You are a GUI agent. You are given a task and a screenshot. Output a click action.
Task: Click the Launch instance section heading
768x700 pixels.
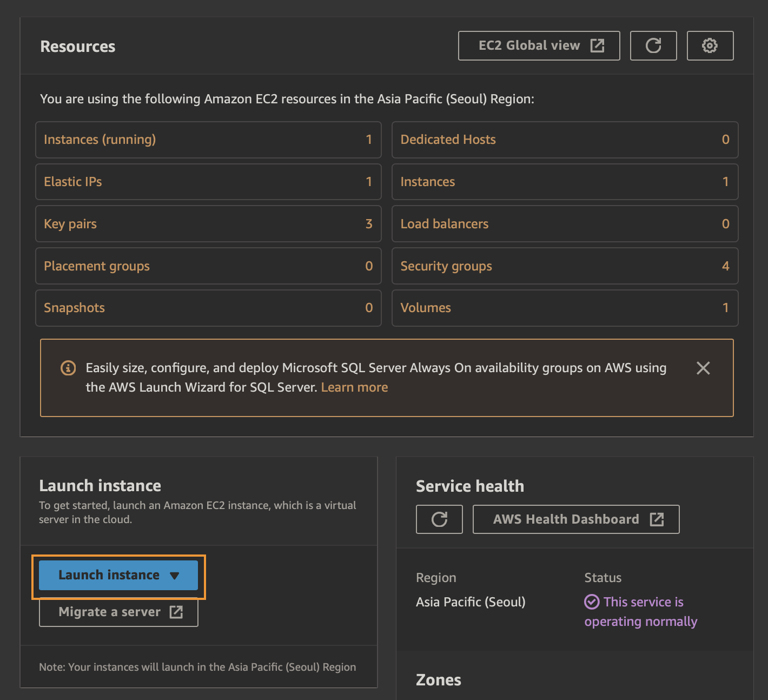(100, 486)
